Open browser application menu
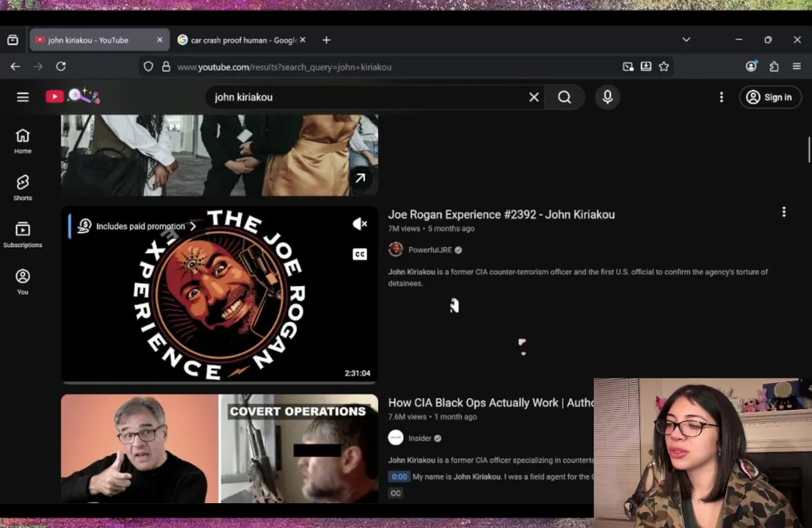 797,66
